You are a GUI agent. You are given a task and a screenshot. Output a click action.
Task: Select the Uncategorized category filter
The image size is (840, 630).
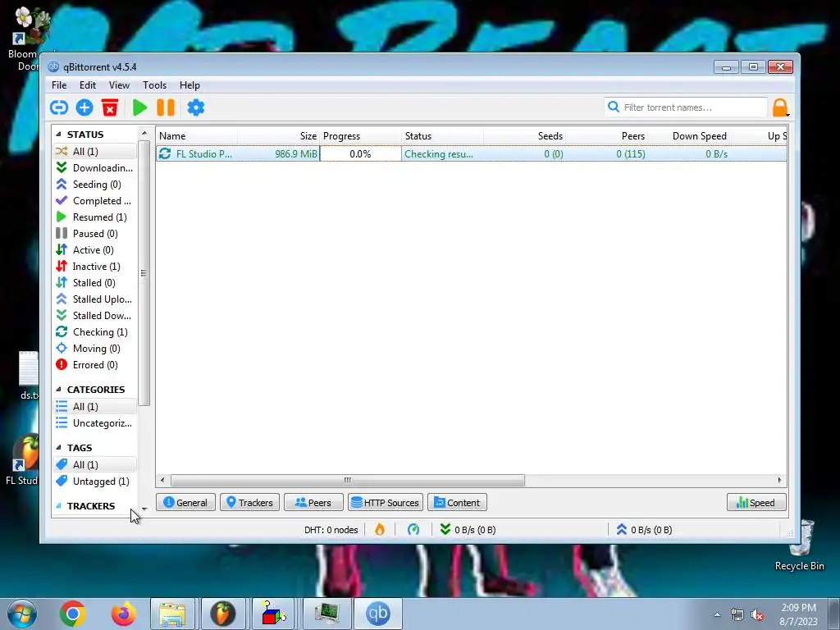point(95,423)
